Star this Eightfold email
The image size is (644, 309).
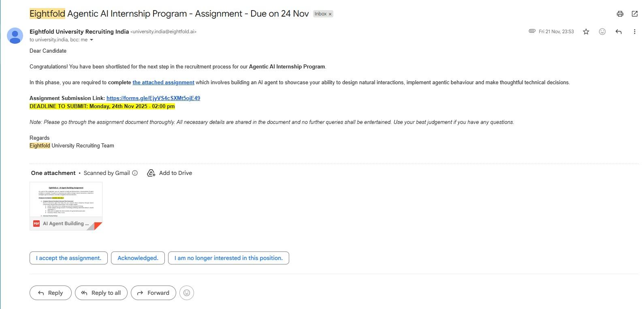[x=586, y=32]
